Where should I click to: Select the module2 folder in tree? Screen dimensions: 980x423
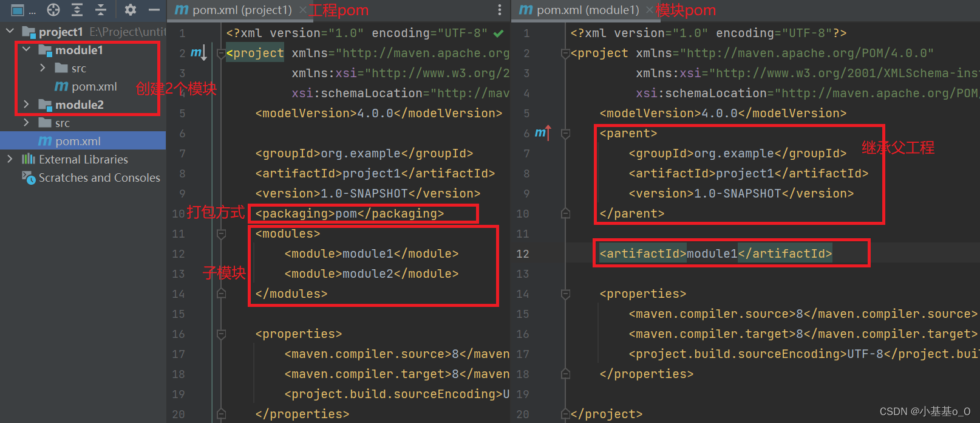(80, 105)
